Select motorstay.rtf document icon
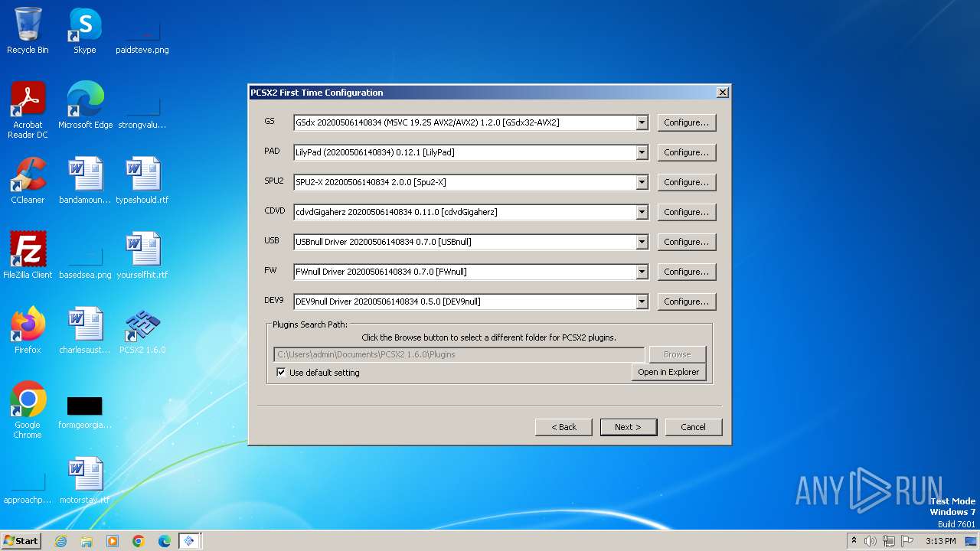This screenshot has height=551, width=980. coord(85,480)
